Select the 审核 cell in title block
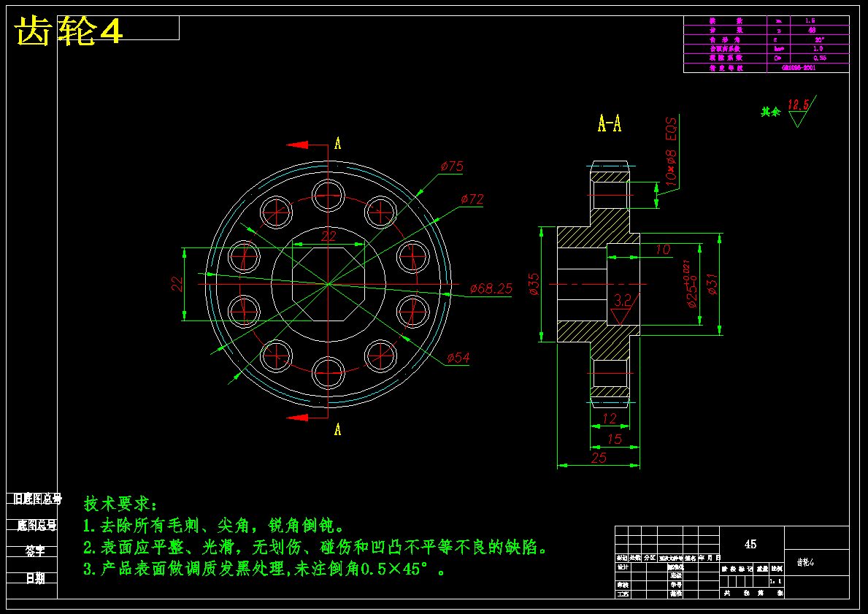Viewport: 868px width, 614px height. point(623,585)
